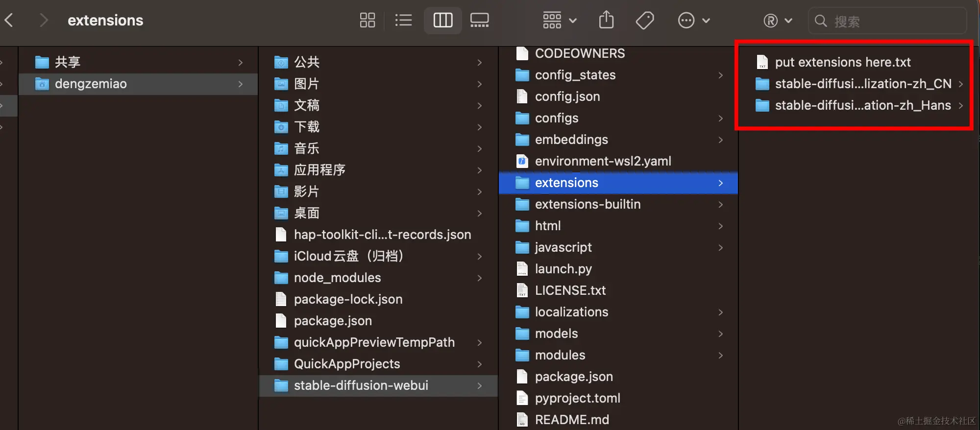Select the 下载 folder icon
Screen dimensions: 980x430
pyautogui.click(x=281, y=127)
